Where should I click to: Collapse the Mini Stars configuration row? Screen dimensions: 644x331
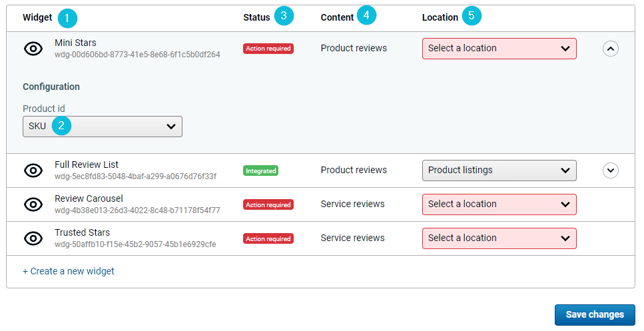click(x=610, y=49)
